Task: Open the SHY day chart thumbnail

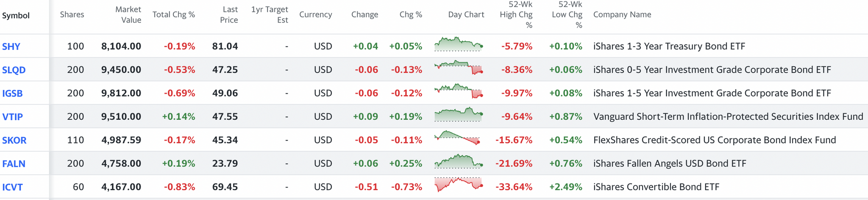Action: coord(459,45)
